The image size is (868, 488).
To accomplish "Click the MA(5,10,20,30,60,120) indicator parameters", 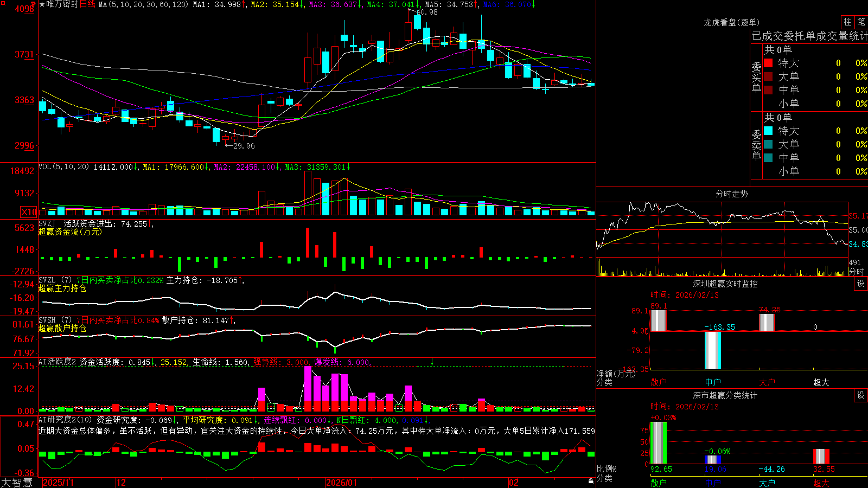I will pyautogui.click(x=143, y=4).
